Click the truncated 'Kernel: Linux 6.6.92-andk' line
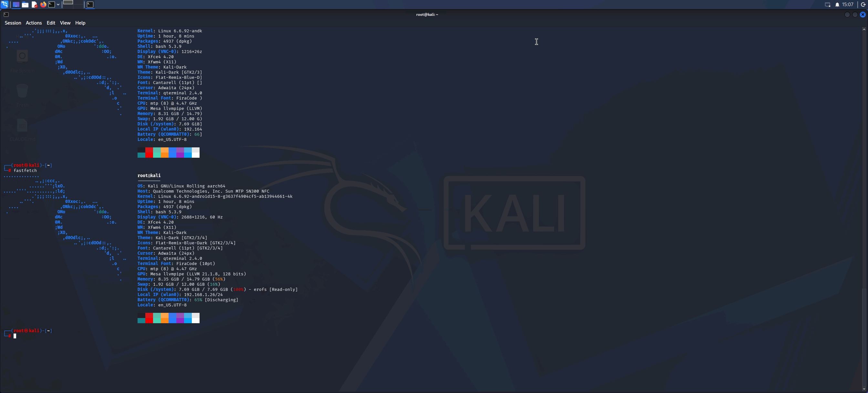Viewport: 868px width, 393px height. [x=170, y=31]
